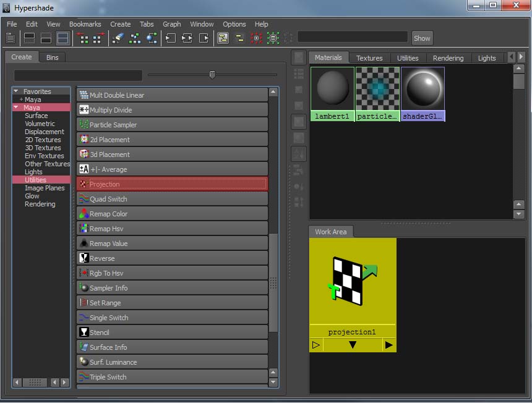
Task: Open the File menu
Action: point(12,24)
